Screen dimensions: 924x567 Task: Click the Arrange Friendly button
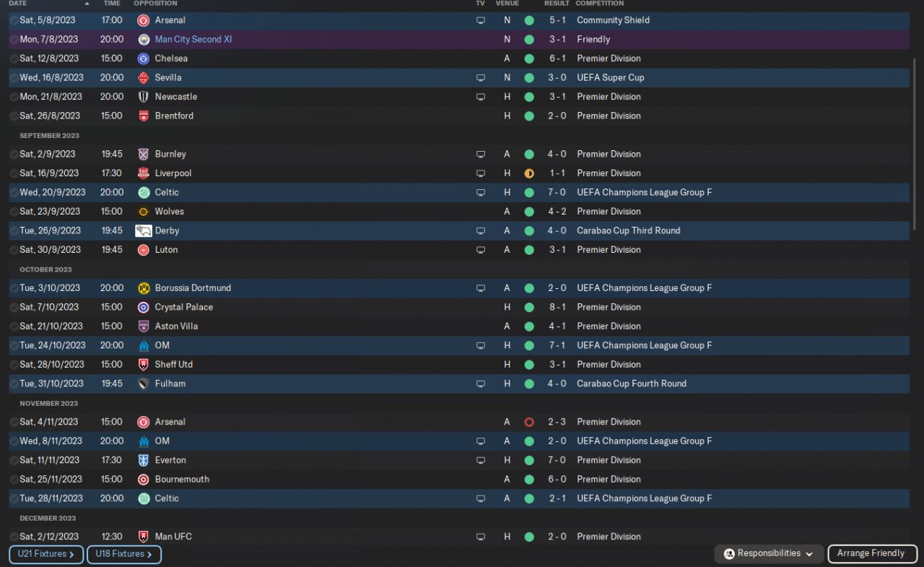pos(870,554)
